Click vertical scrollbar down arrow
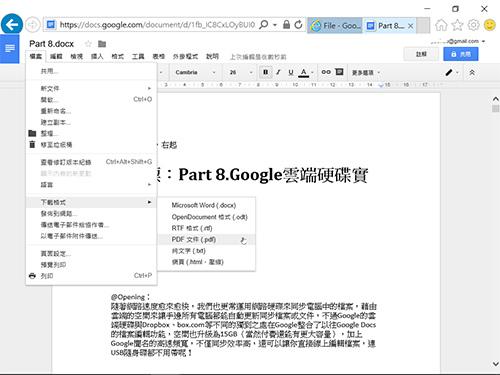The image size is (500, 375). 496,364
